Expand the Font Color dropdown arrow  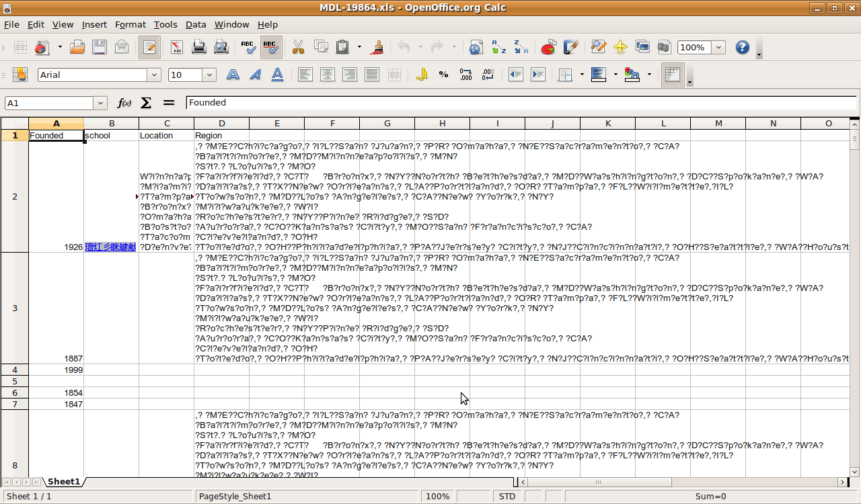pyautogui.click(x=649, y=75)
